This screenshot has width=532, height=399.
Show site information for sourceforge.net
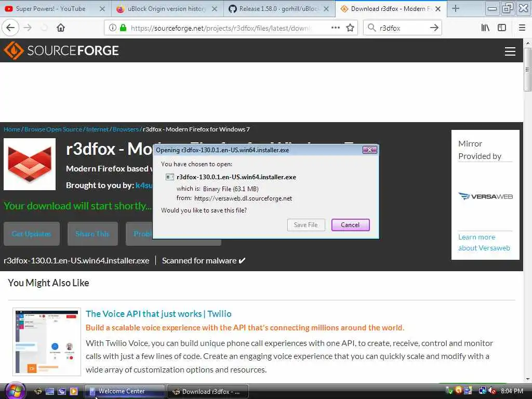point(113,28)
